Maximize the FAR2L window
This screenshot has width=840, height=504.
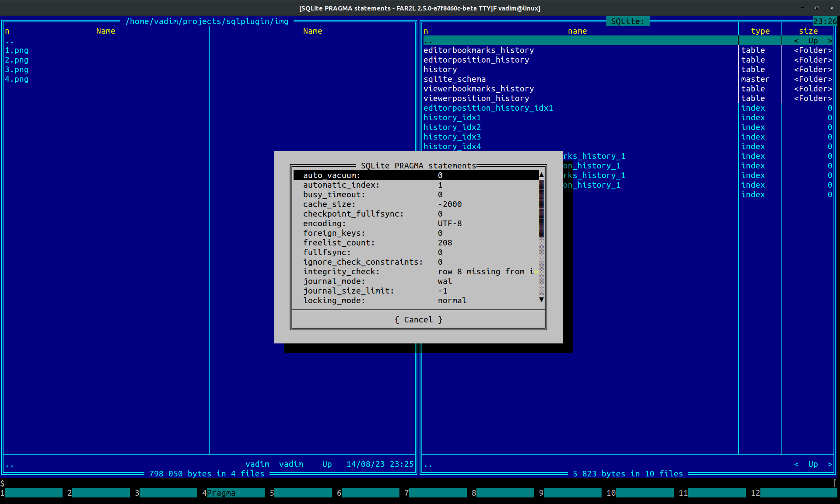click(x=817, y=8)
